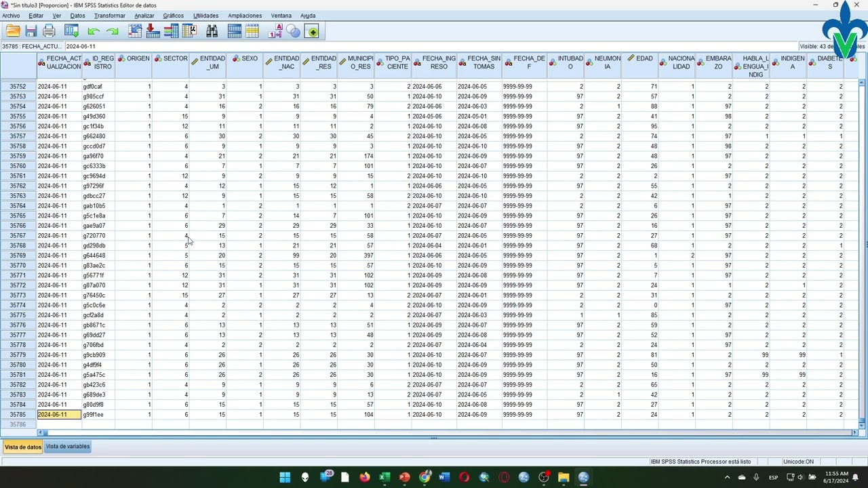This screenshot has width=868, height=488.
Task: Open the Variables info toolbar icon
Action: (x=171, y=31)
